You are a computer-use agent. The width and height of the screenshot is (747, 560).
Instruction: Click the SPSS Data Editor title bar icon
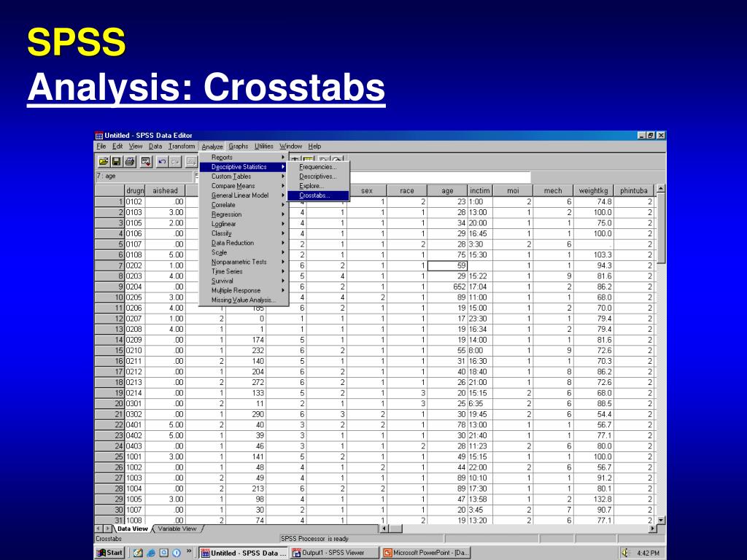click(99, 136)
